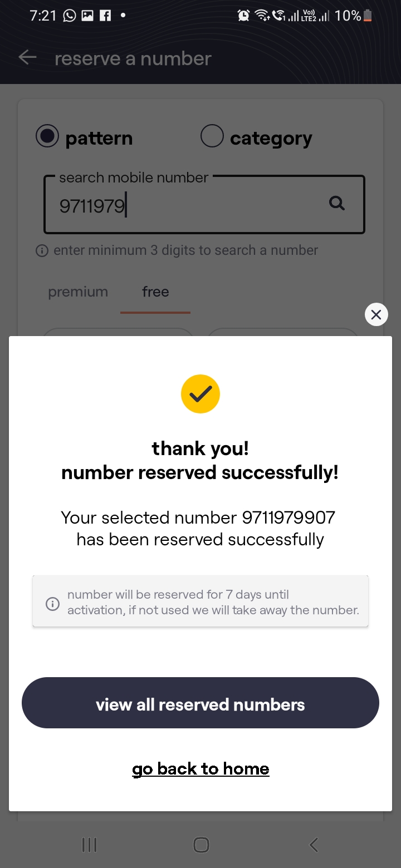The height and width of the screenshot is (868, 401).
Task: Select the free numbers tab
Action: pyautogui.click(x=155, y=292)
